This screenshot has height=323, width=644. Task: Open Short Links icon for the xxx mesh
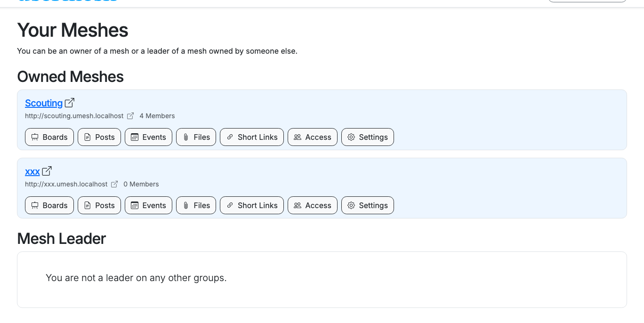point(230,205)
